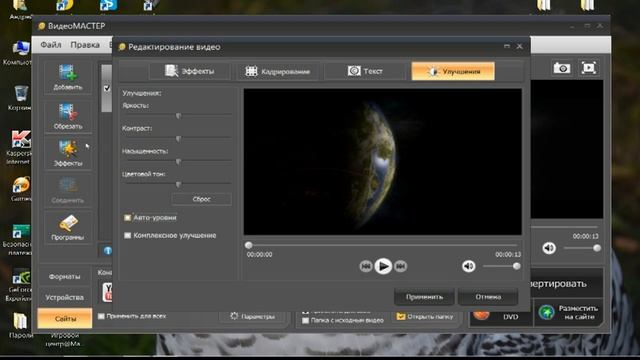640x360 pixels.
Task: Adjust the Яркость slider
Action: pos(178,116)
